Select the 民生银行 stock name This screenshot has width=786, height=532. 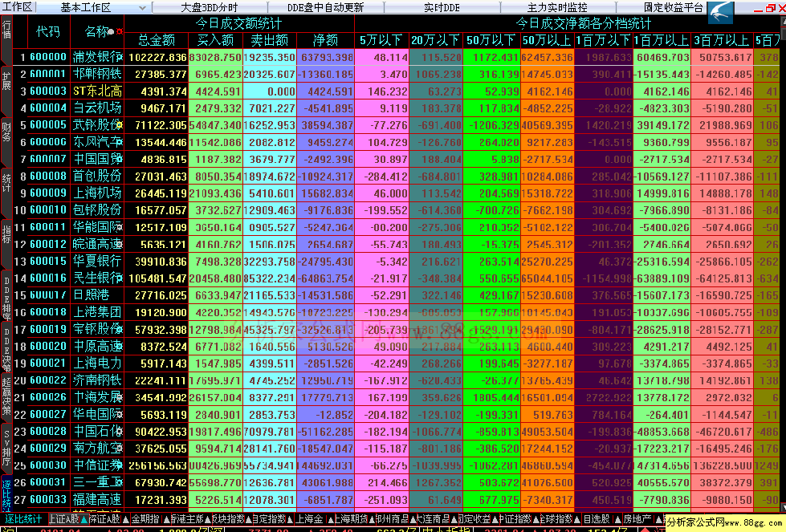(x=97, y=278)
